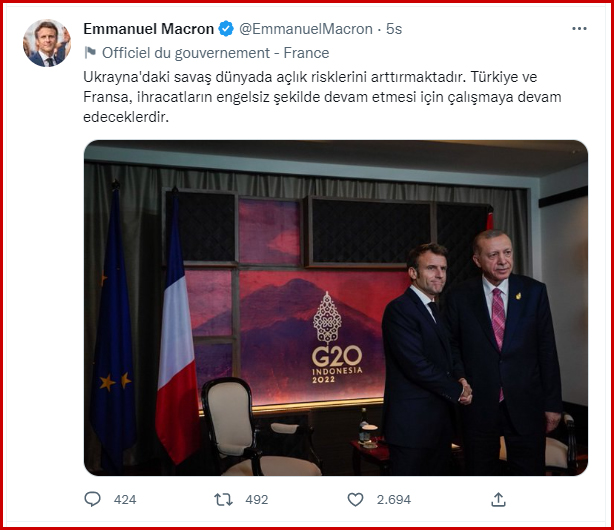Click the retweet arrows icon
The width and height of the screenshot is (614, 530).
225,499
